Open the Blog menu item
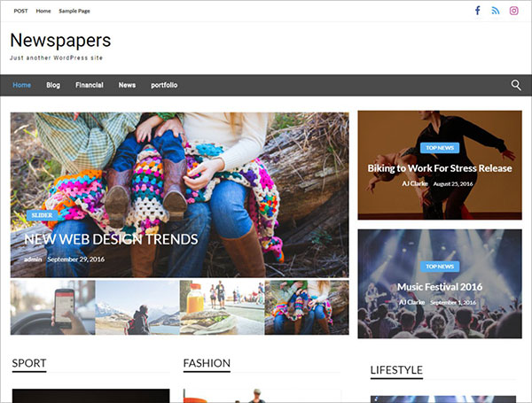The image size is (532, 403). click(53, 85)
